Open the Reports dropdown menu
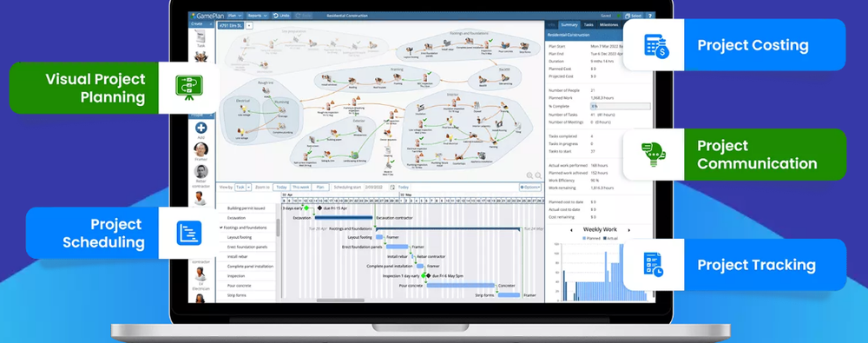This screenshot has height=343, width=868. (258, 16)
